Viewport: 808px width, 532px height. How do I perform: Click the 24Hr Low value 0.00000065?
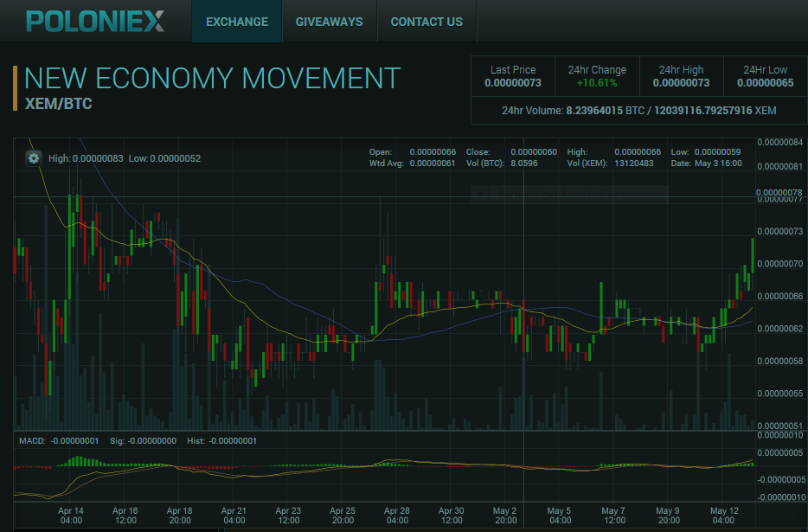766,83
